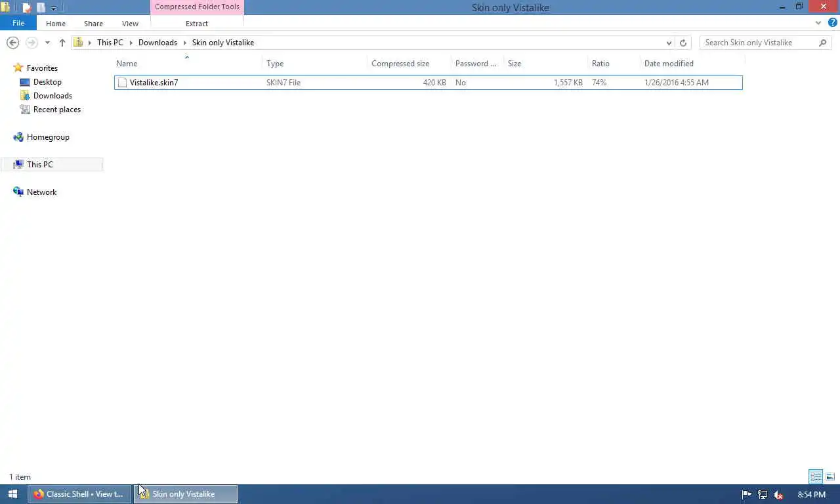840x504 pixels.
Task: Click the 1 item status bar text
Action: [20, 477]
